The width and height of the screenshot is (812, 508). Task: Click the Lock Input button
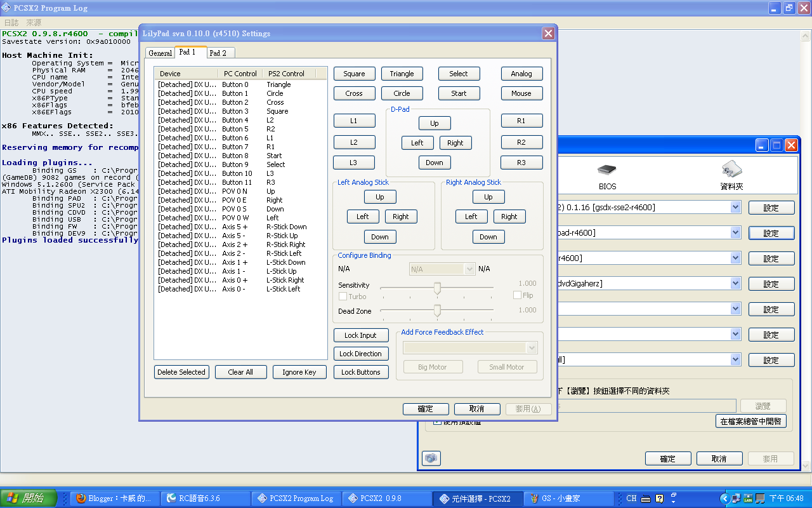pos(360,335)
